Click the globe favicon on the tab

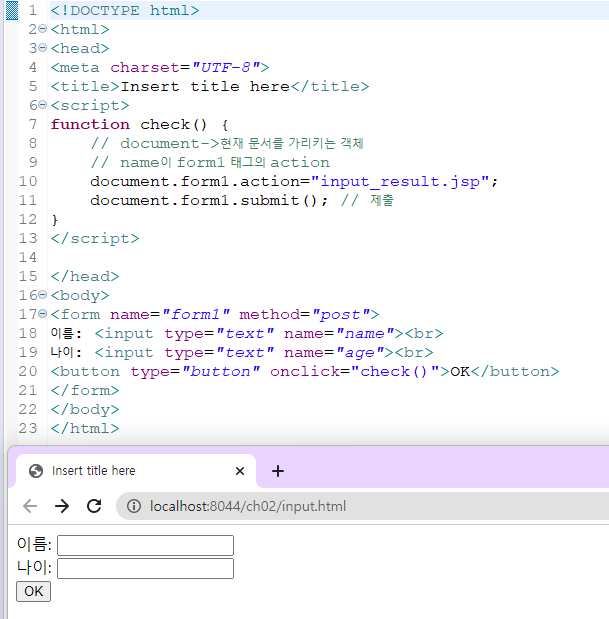click(36, 471)
